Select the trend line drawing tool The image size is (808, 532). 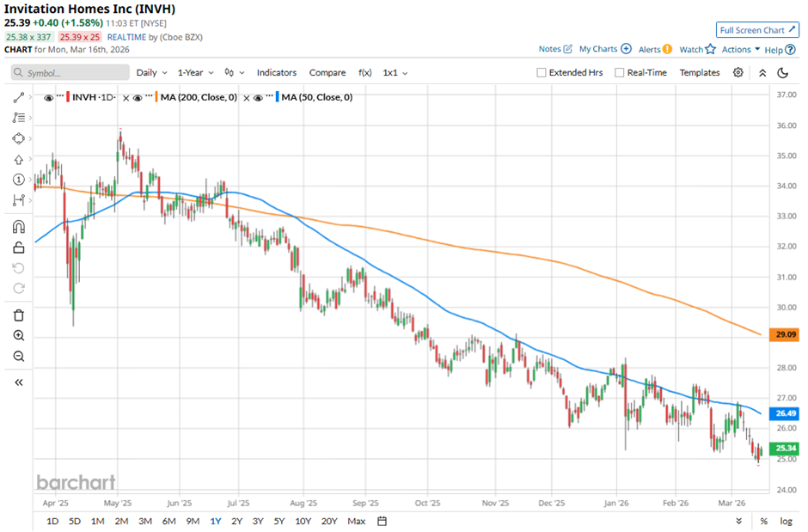(x=19, y=98)
